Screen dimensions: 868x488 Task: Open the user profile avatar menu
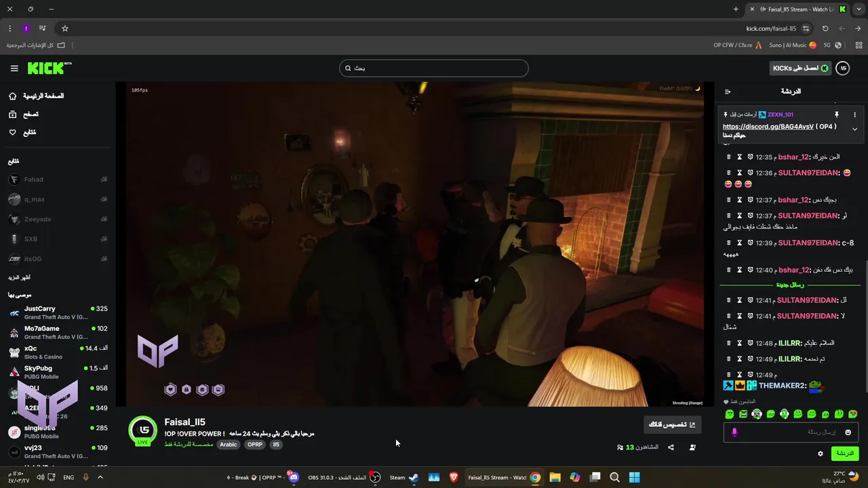[x=843, y=68]
